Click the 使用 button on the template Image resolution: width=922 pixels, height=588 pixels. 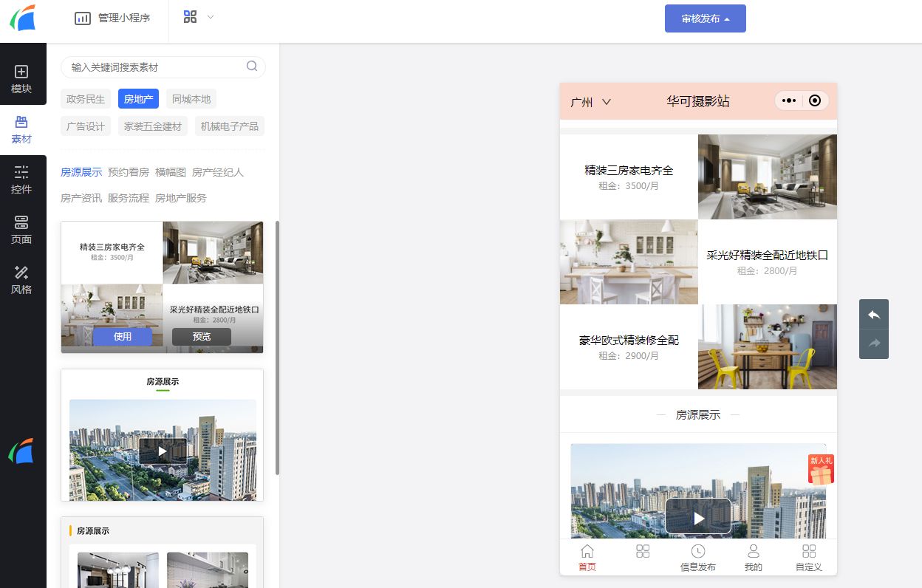point(123,337)
